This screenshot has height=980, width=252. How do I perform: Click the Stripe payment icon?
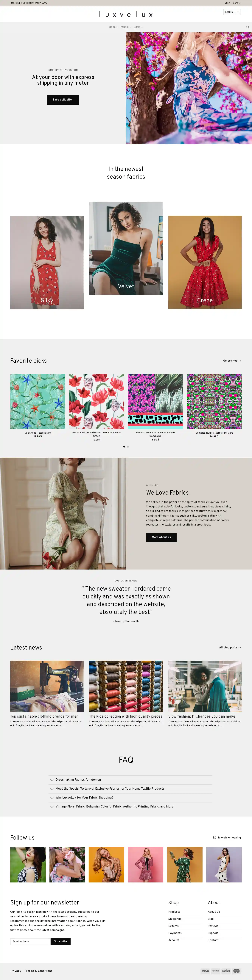pyautogui.click(x=226, y=970)
